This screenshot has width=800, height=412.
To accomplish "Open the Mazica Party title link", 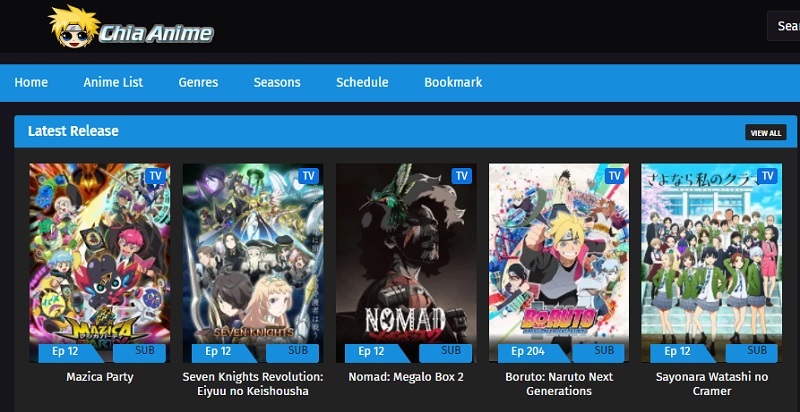I will point(99,377).
